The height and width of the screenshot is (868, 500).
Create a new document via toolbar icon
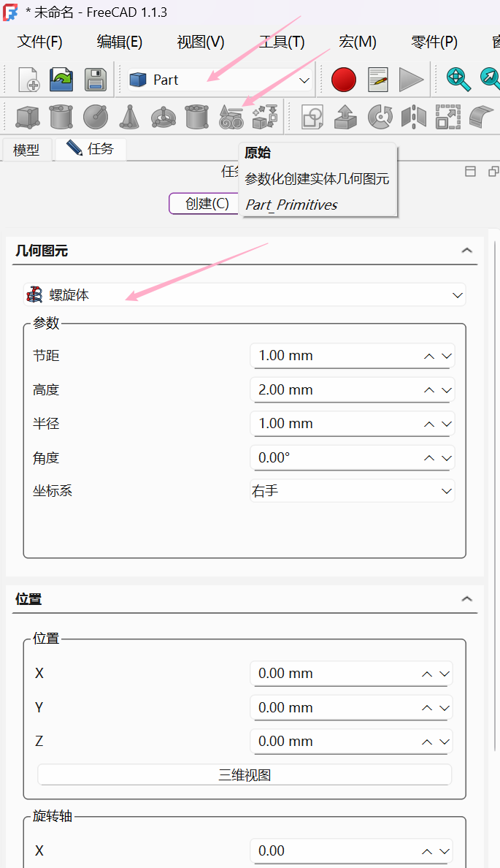(x=28, y=80)
